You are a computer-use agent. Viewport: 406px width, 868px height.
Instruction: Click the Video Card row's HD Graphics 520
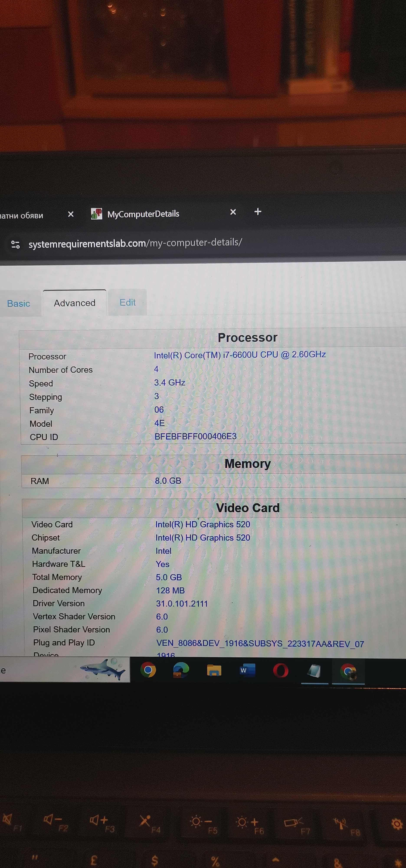tap(203, 524)
